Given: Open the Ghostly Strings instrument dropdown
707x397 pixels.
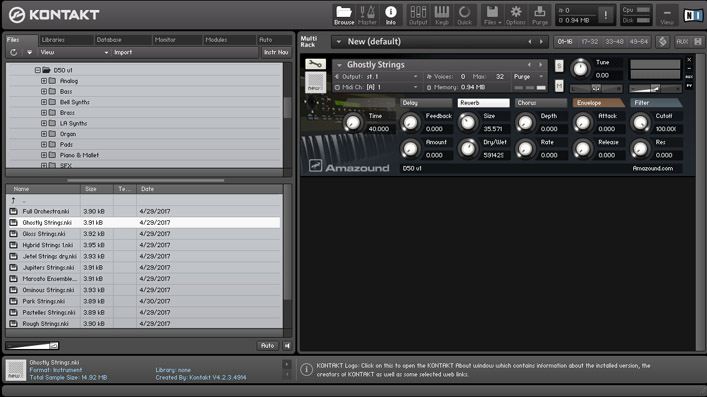Looking at the screenshot, I should click(x=340, y=65).
